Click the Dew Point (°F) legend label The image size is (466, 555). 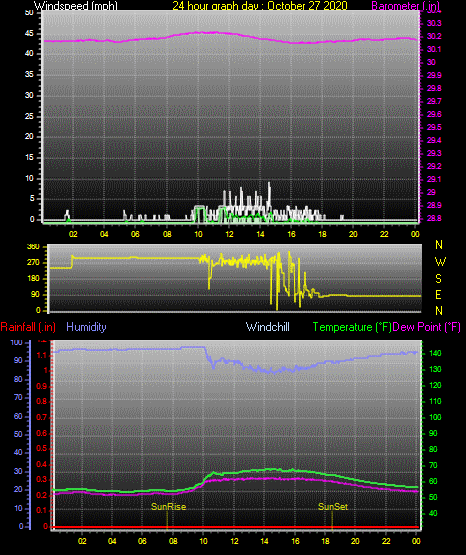427,327
